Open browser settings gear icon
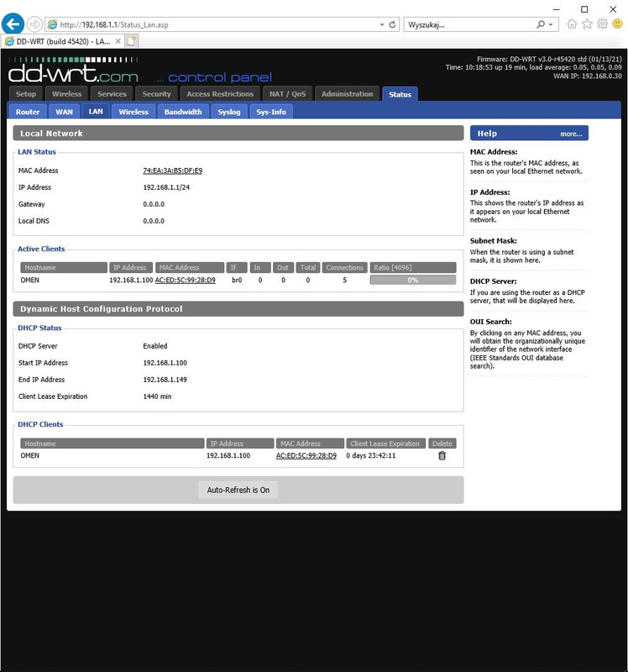This screenshot has height=672, width=628. coord(602,24)
